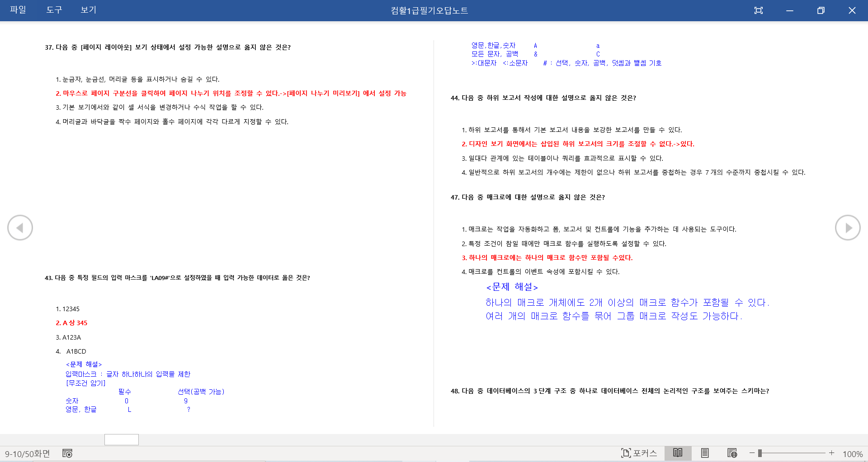868x462 pixels.
Task: Click blue line '>:대문자 <:소문자'
Action: pyautogui.click(x=499, y=63)
